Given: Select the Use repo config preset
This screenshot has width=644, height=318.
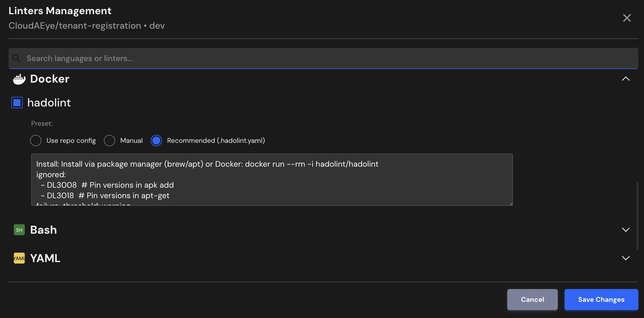Looking at the screenshot, I should pyautogui.click(x=36, y=141).
